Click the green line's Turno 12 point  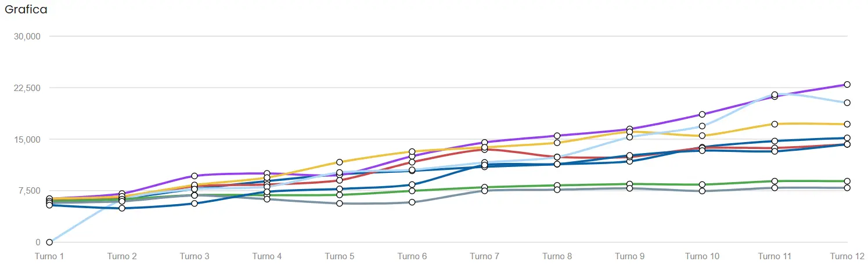coord(847,181)
